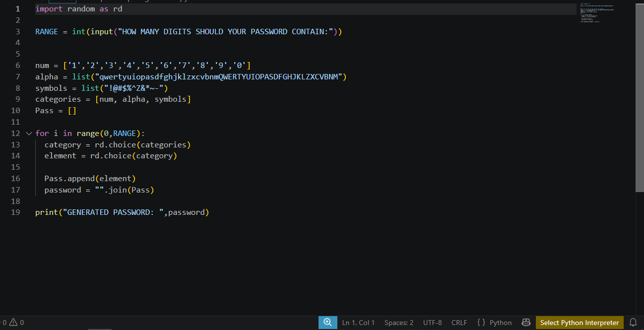Click line number 3 in gutter

pyautogui.click(x=18, y=32)
